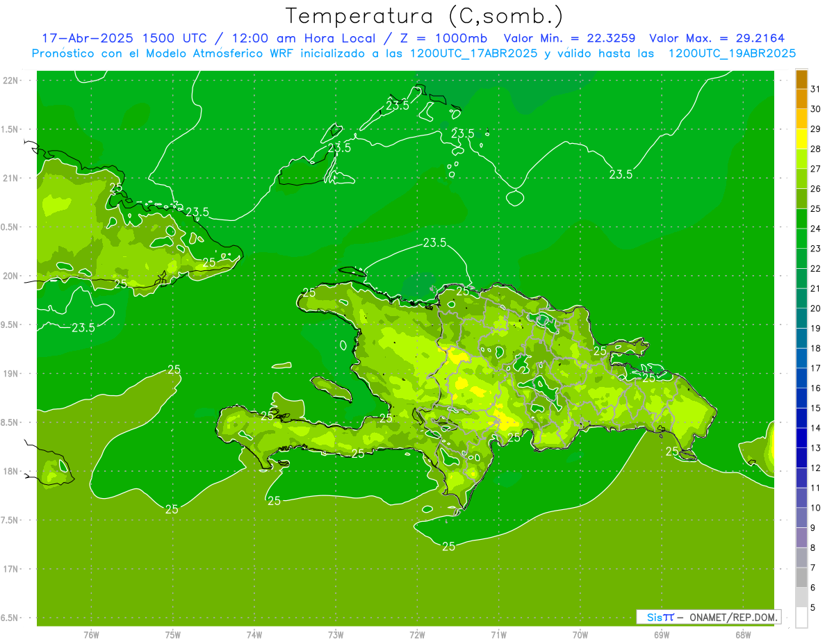This screenshot has height=644, width=834.
Task: Click the '31' value on the color scale
Action: 816,89
